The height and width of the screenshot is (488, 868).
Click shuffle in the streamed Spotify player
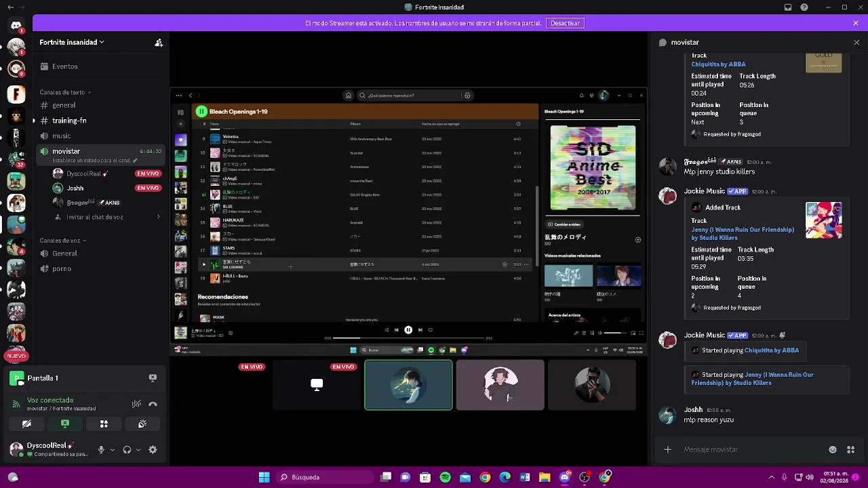tap(387, 330)
